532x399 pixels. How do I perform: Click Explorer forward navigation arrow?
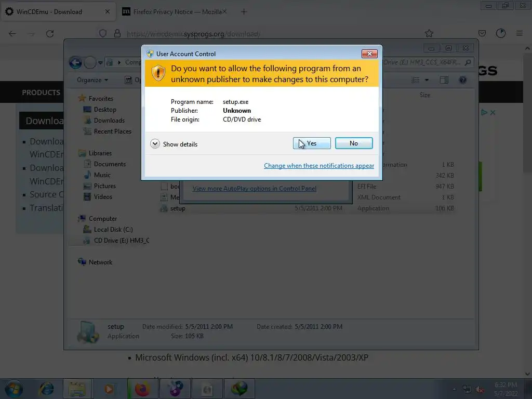pyautogui.click(x=90, y=62)
